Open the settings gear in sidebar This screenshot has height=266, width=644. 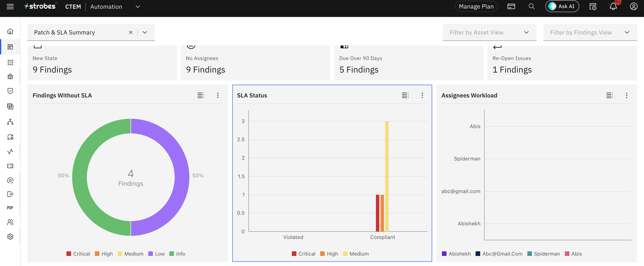(10, 237)
